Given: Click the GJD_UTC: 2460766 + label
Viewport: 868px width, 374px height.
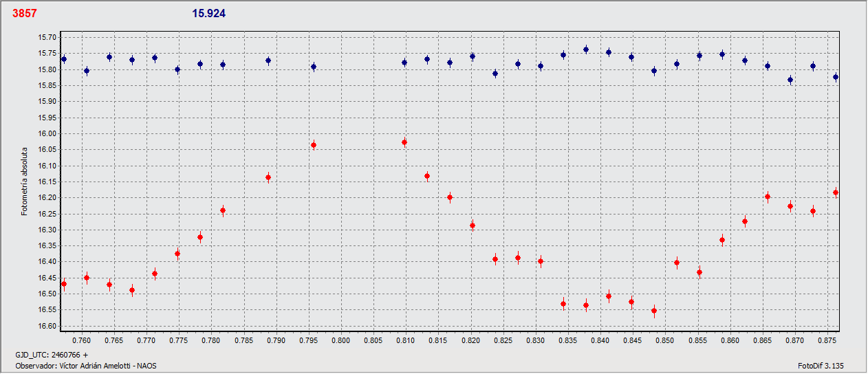Looking at the screenshot, I should (x=52, y=355).
